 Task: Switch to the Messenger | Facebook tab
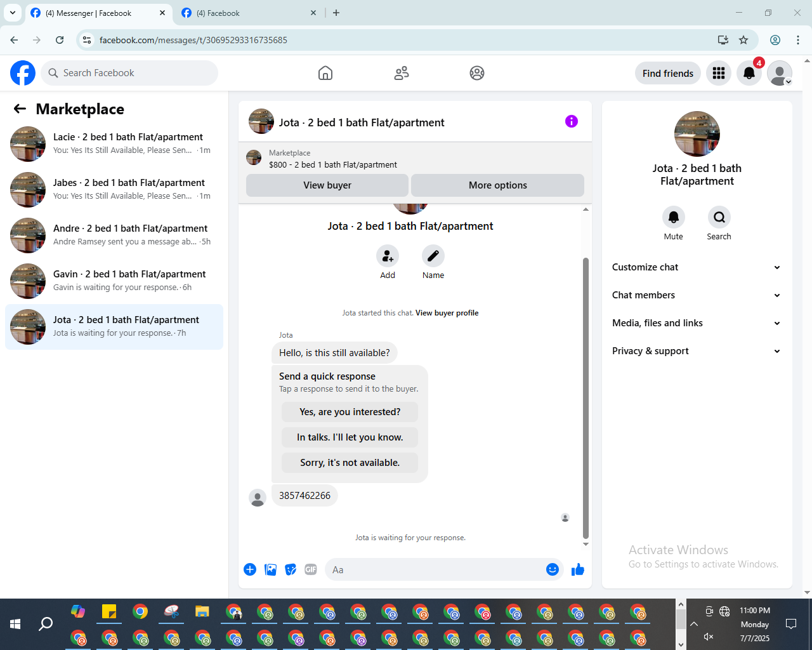click(98, 13)
